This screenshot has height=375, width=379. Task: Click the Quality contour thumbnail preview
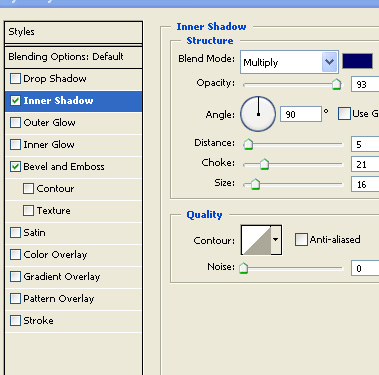[x=256, y=240]
